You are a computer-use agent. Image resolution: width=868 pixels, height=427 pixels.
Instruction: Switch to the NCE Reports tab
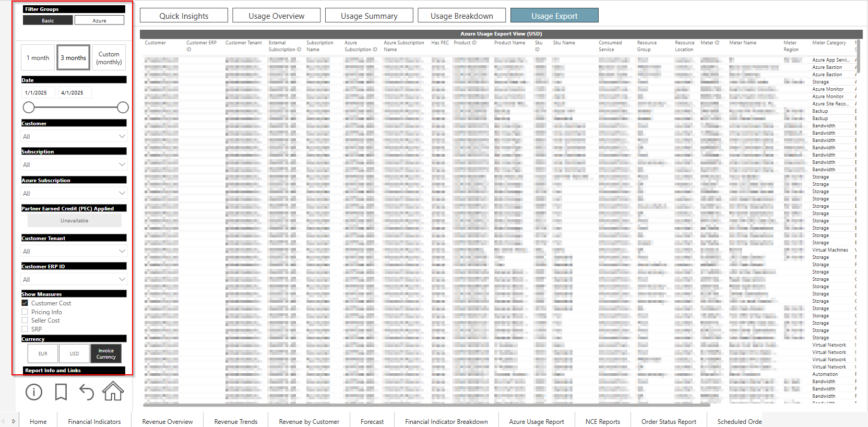(x=603, y=421)
